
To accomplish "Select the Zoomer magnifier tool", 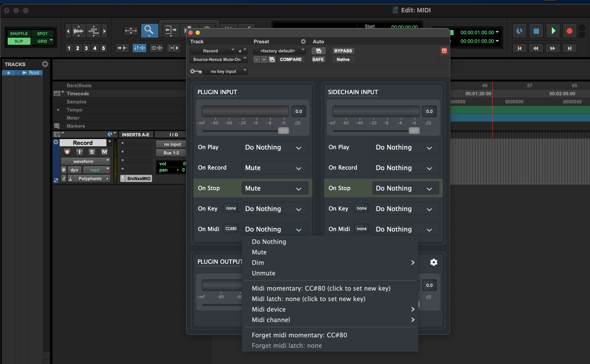I will [x=149, y=30].
